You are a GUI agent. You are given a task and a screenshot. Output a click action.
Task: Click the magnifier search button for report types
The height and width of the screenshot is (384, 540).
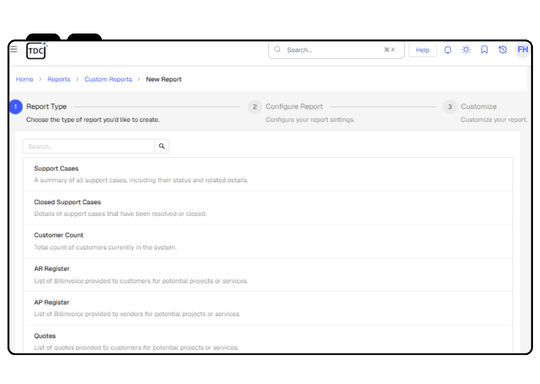point(162,146)
